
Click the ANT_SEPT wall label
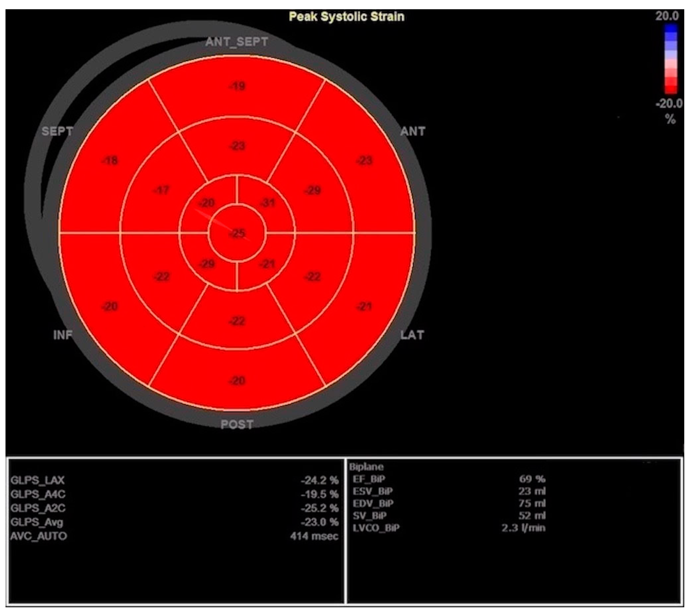[237, 42]
